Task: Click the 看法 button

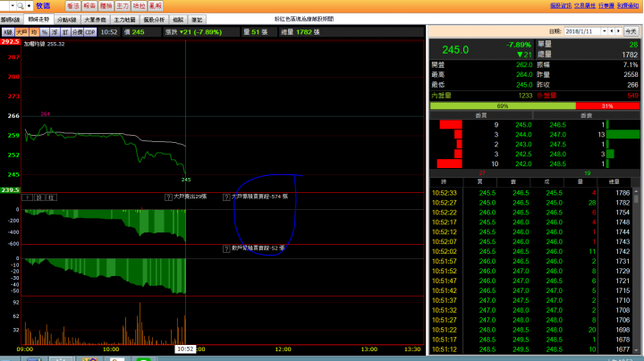Action: pos(73,5)
